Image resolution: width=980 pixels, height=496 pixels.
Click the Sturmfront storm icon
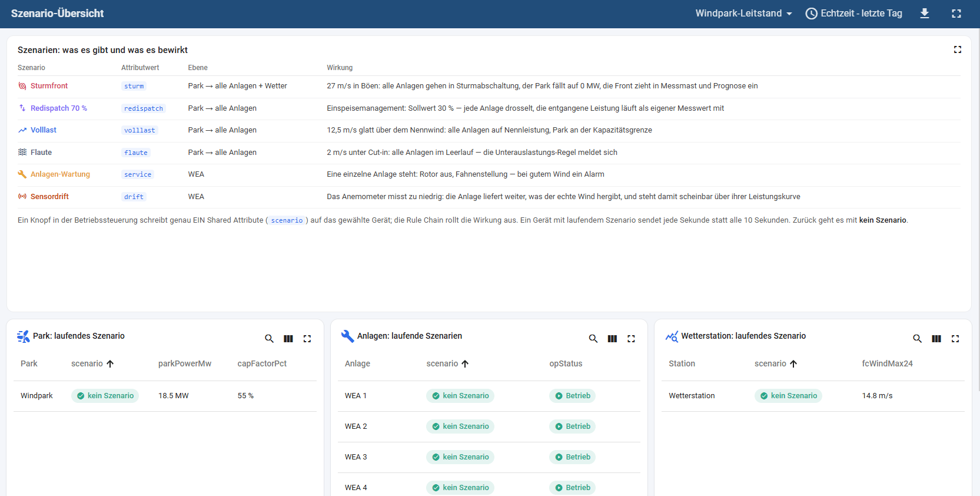pyautogui.click(x=22, y=86)
